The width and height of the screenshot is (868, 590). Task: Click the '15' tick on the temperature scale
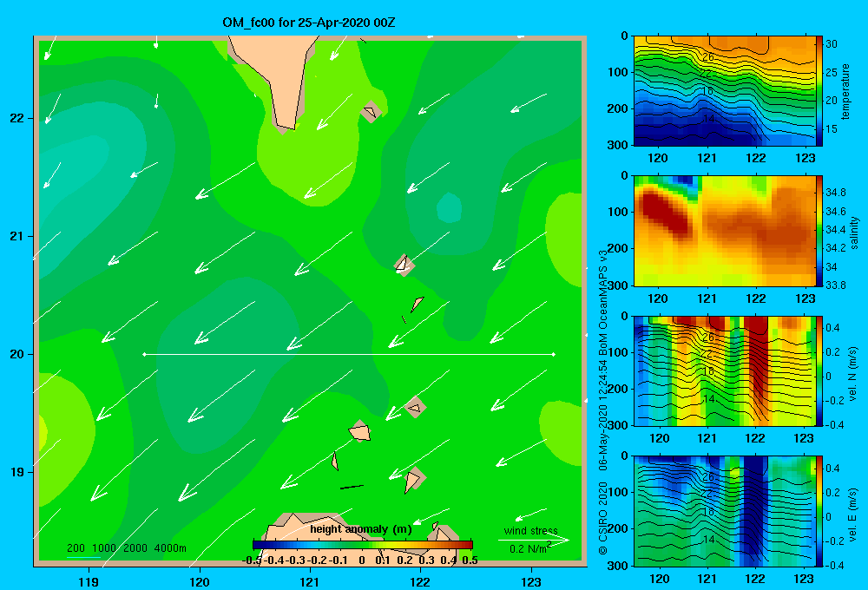(x=832, y=128)
